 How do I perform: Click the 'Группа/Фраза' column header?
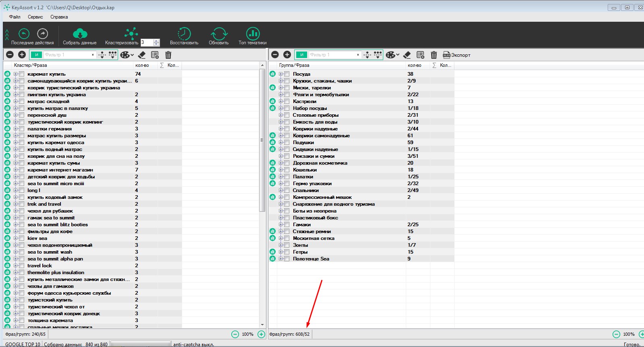294,65
